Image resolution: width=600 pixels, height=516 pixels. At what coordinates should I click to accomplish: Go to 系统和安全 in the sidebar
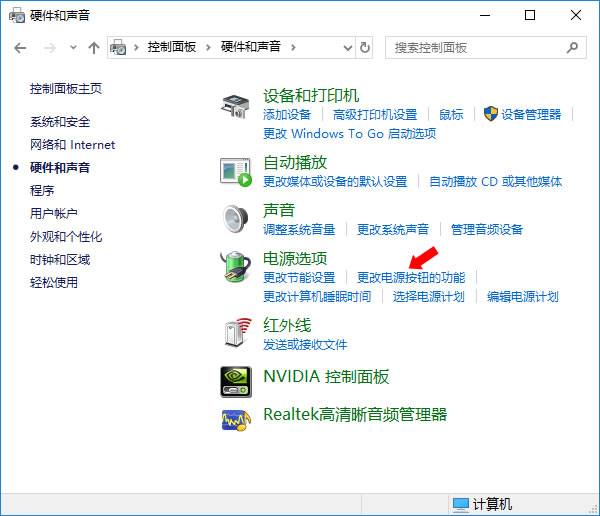tap(60, 122)
